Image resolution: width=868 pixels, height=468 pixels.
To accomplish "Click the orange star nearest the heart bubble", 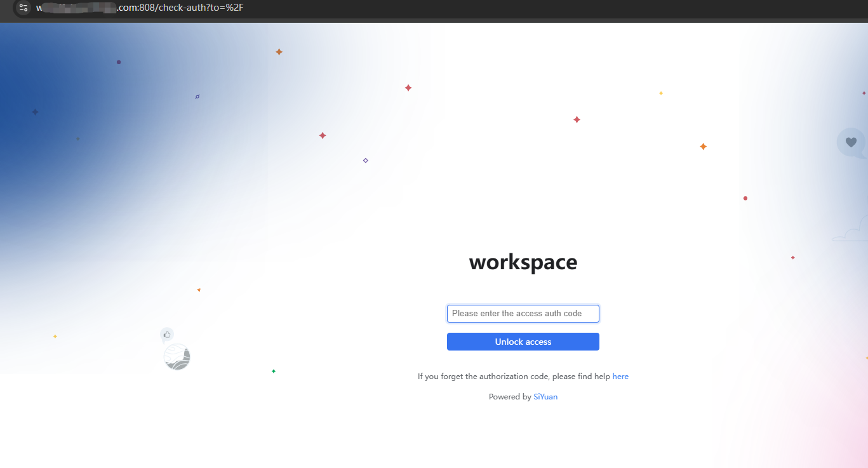I will 703,147.
